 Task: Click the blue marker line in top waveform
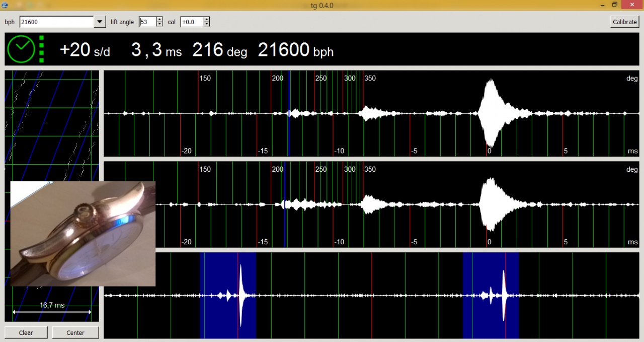289,113
